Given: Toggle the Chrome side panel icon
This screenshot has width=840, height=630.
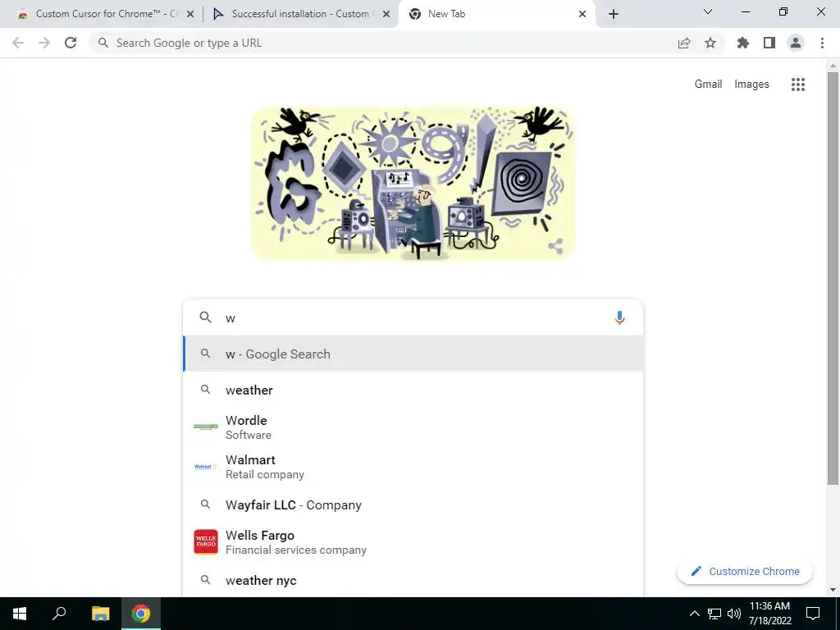Looking at the screenshot, I should click(769, 43).
